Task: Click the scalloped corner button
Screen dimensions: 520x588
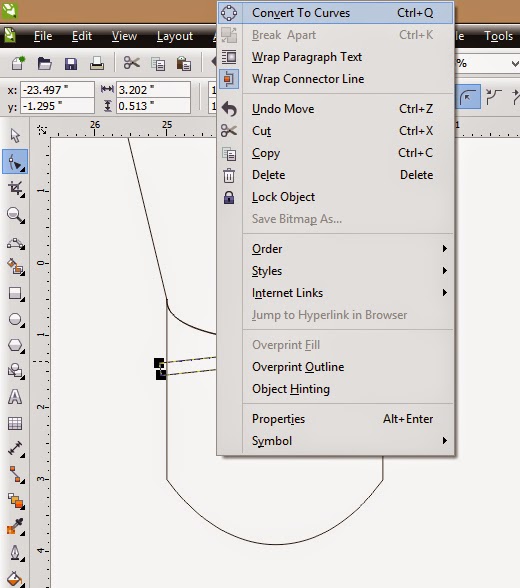Action: click(493, 97)
